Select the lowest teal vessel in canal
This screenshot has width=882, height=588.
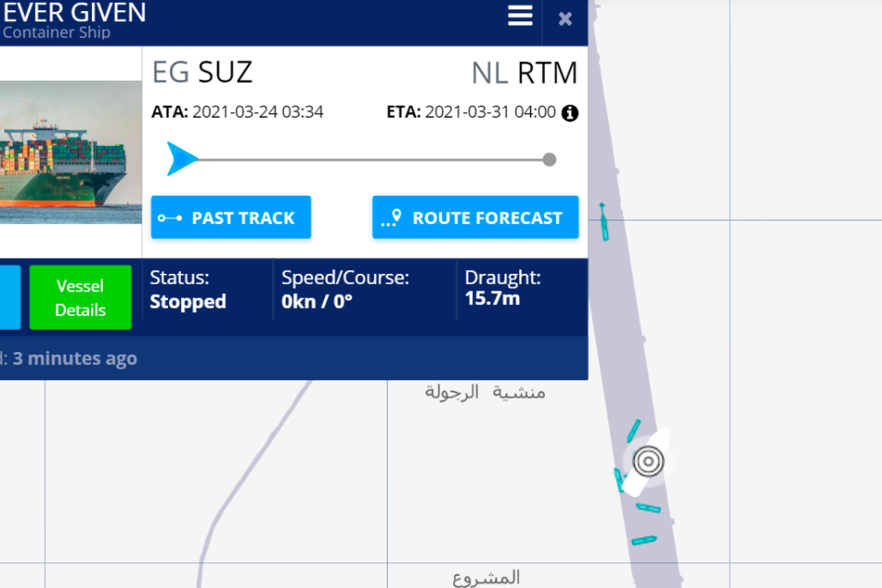[644, 540]
